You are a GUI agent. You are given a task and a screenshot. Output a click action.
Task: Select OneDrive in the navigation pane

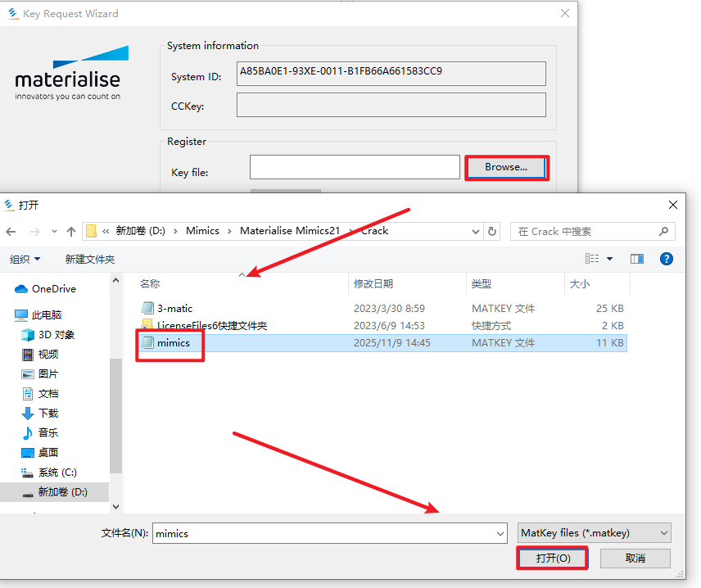[53, 289]
